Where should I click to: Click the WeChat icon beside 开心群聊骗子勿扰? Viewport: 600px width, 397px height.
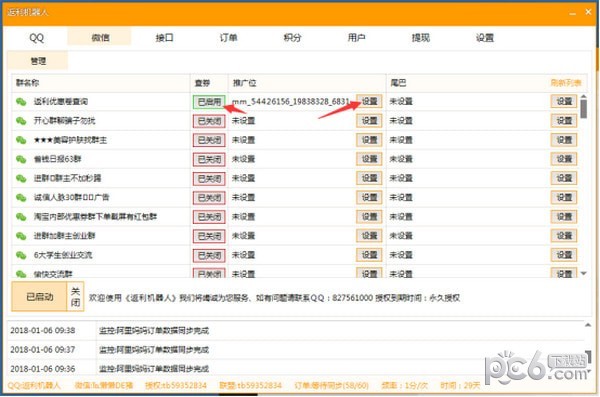tap(21, 121)
